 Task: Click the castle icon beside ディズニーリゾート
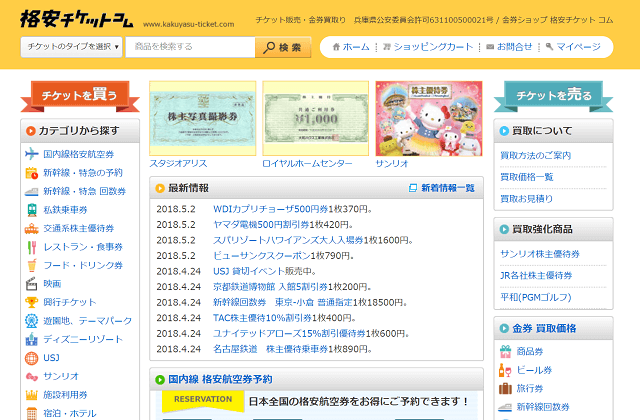point(31,339)
